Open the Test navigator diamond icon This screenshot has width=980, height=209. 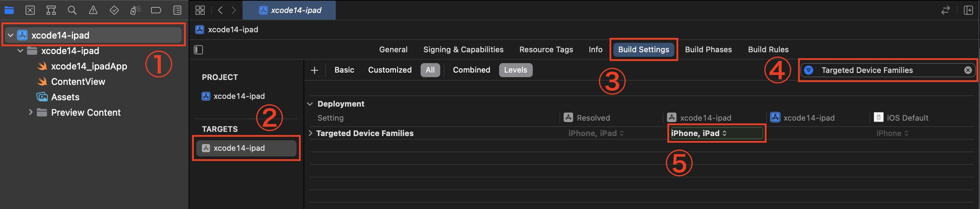click(114, 10)
